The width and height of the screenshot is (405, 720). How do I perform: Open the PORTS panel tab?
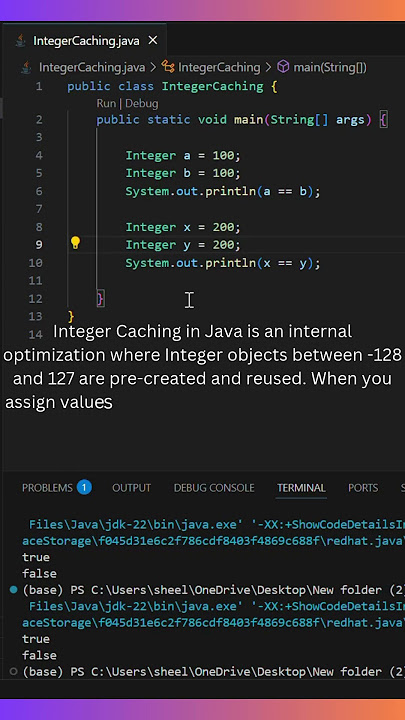[363, 488]
